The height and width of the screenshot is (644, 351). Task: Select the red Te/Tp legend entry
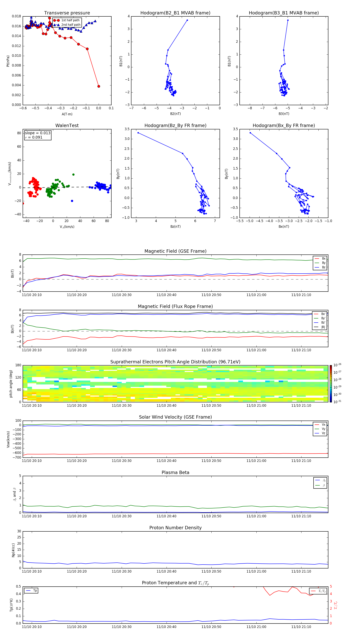coord(318,591)
